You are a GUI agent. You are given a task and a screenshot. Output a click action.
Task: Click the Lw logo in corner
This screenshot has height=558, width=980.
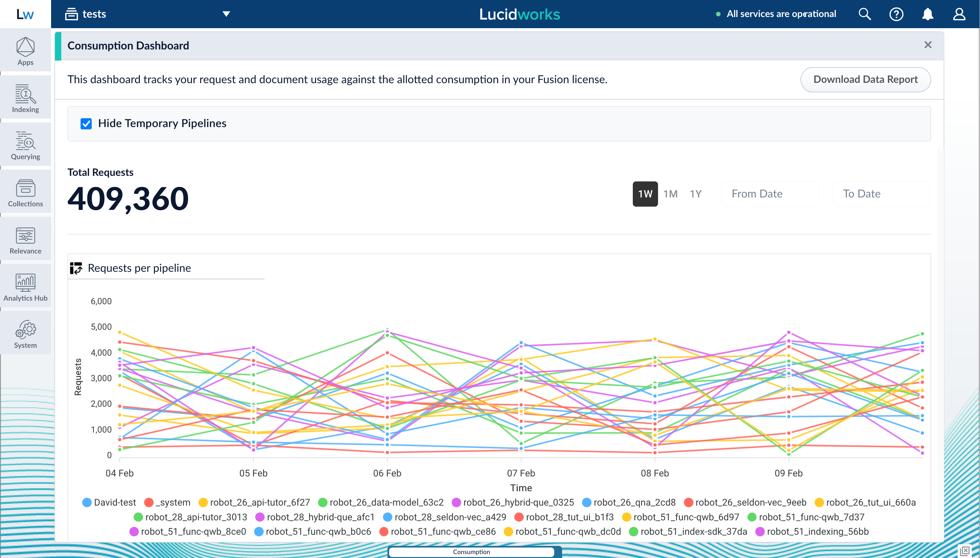click(25, 14)
